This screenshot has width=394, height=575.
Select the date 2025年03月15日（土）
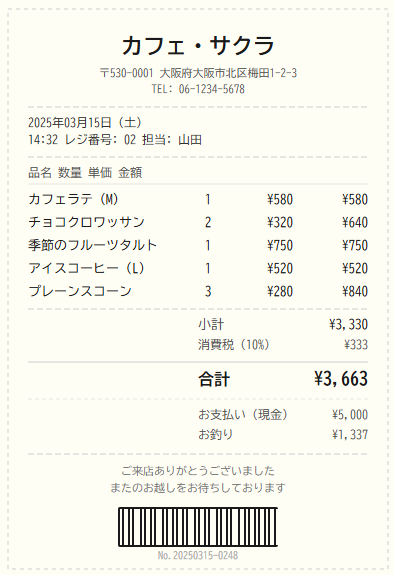point(85,122)
